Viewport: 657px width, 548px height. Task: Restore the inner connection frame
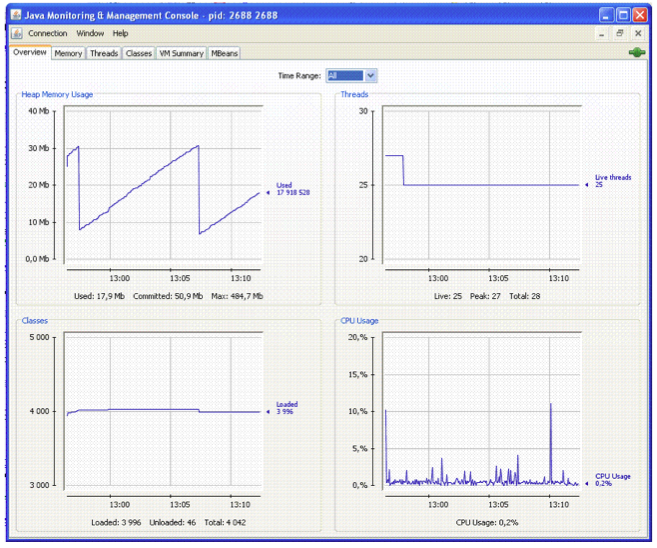(x=620, y=34)
